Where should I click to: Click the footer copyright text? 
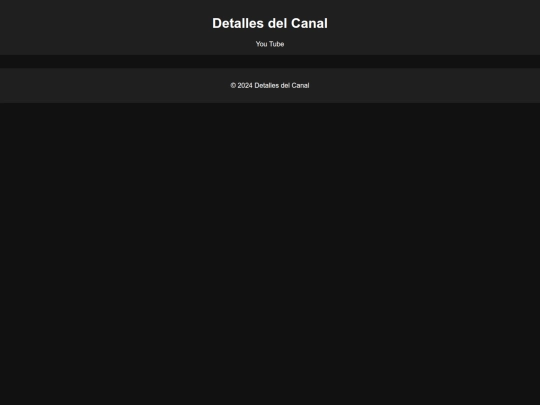click(270, 85)
